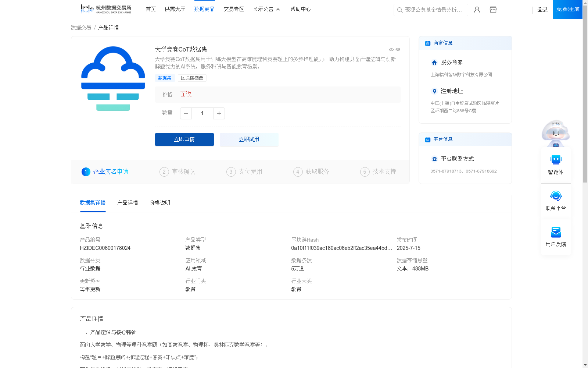Click the 登录 link
This screenshot has width=588, height=368.
click(x=542, y=10)
